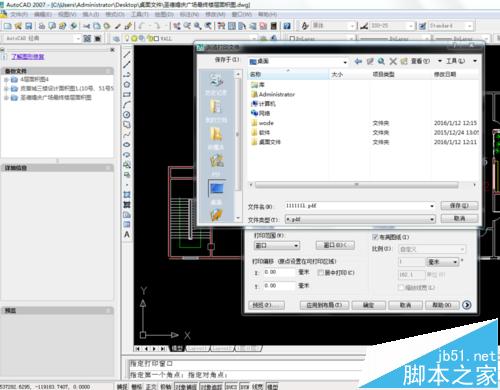Click the Open file icon in the toolbar
Screen dimensions: 500x390
pos(18,26)
